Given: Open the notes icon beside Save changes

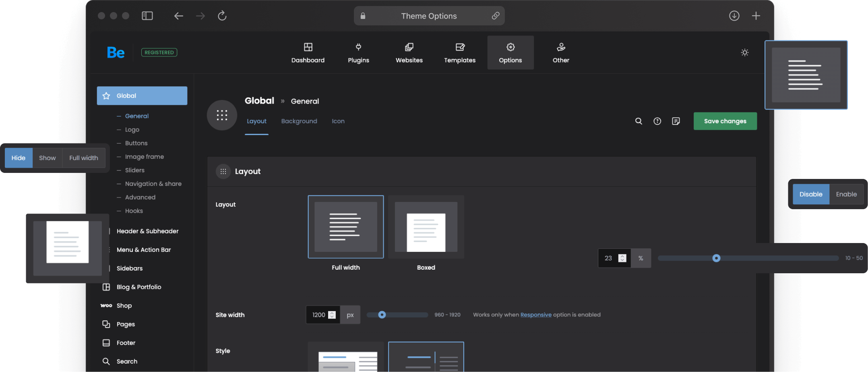Looking at the screenshot, I should [x=676, y=121].
